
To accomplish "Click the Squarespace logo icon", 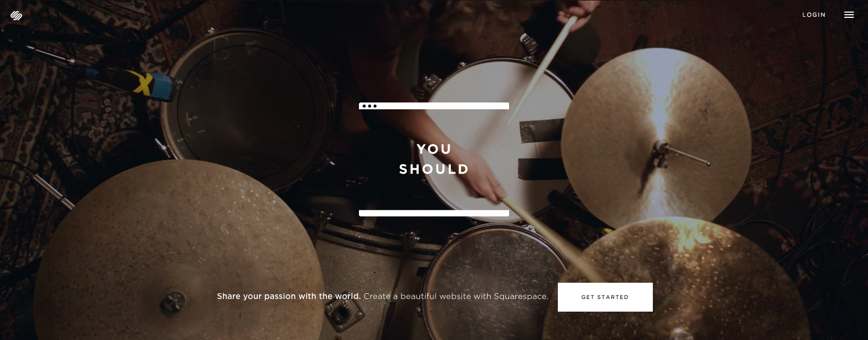I will (16, 15).
